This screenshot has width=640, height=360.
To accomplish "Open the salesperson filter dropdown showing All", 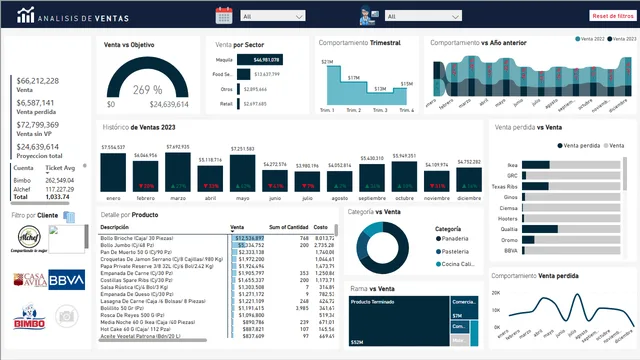I will (423, 16).
